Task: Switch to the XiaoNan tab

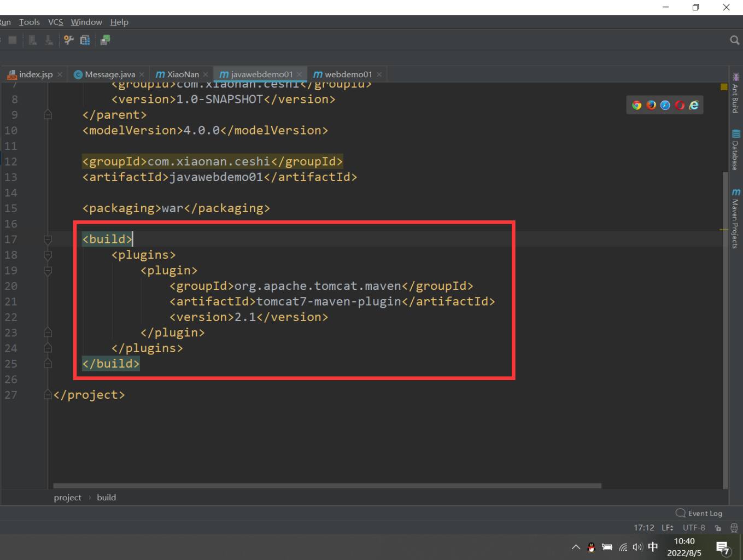Action: (x=183, y=74)
